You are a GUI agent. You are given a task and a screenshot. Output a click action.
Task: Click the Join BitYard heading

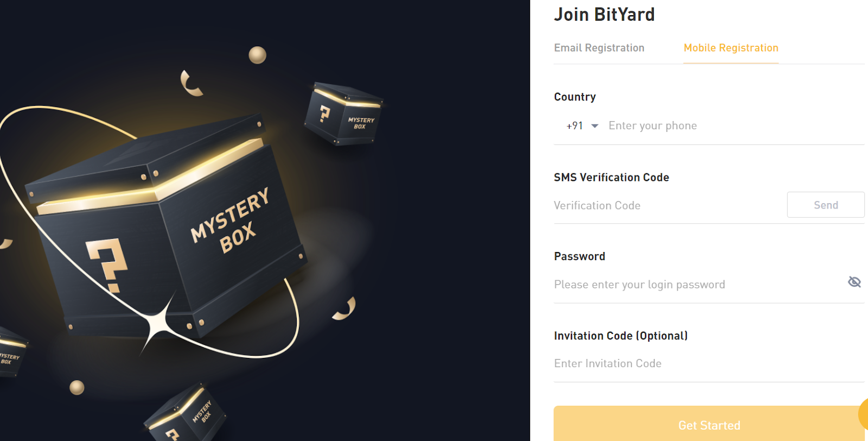(x=604, y=15)
